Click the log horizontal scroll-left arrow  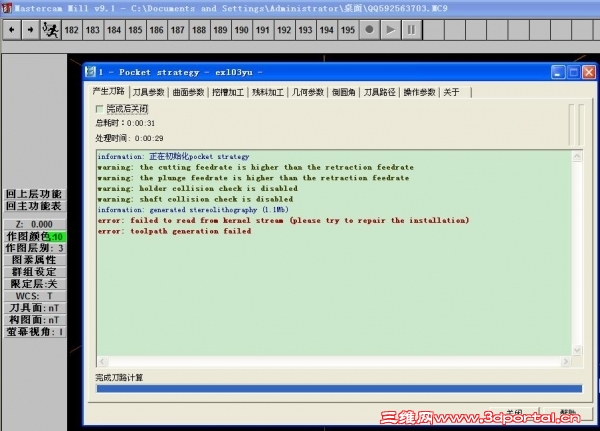pyautogui.click(x=102, y=361)
